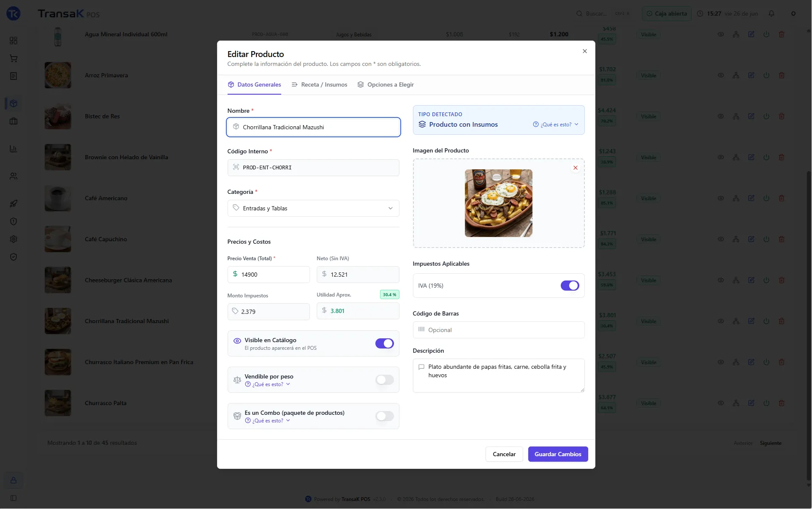Click the 30.4 % utility badge
812x509 pixels.
coord(389,295)
